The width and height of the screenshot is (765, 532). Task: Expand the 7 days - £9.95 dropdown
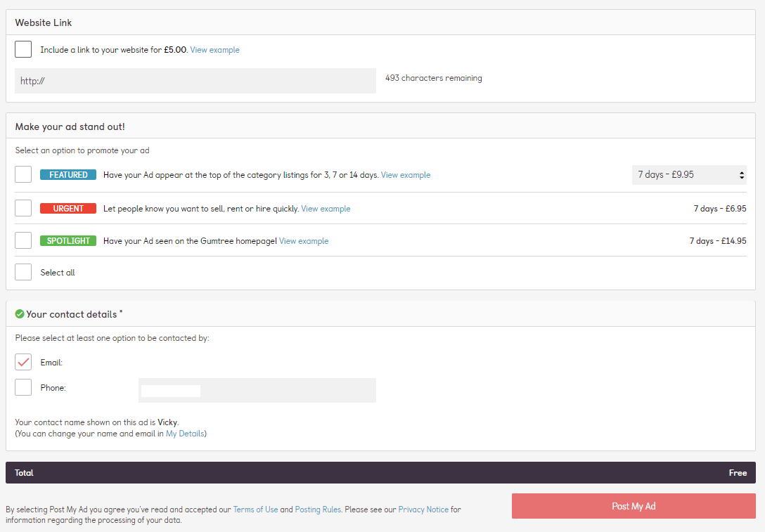click(x=688, y=175)
